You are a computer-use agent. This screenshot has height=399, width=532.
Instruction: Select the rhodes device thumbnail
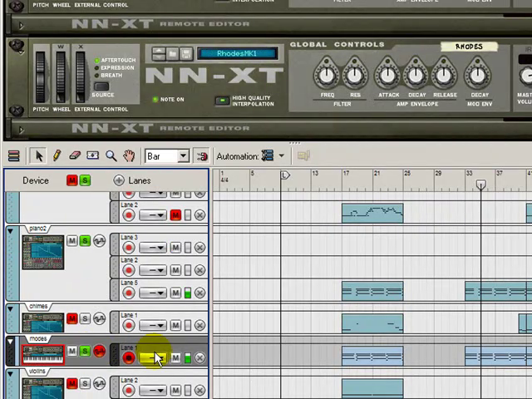tap(43, 355)
